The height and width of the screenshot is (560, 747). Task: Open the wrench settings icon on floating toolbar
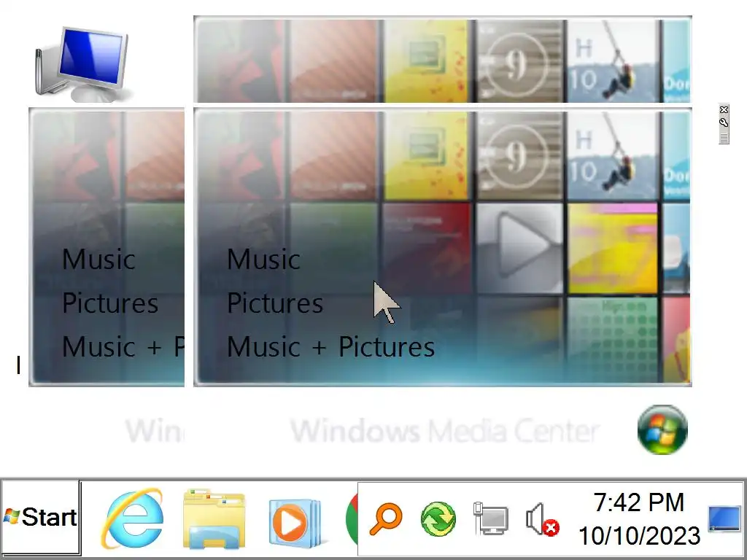point(724,122)
